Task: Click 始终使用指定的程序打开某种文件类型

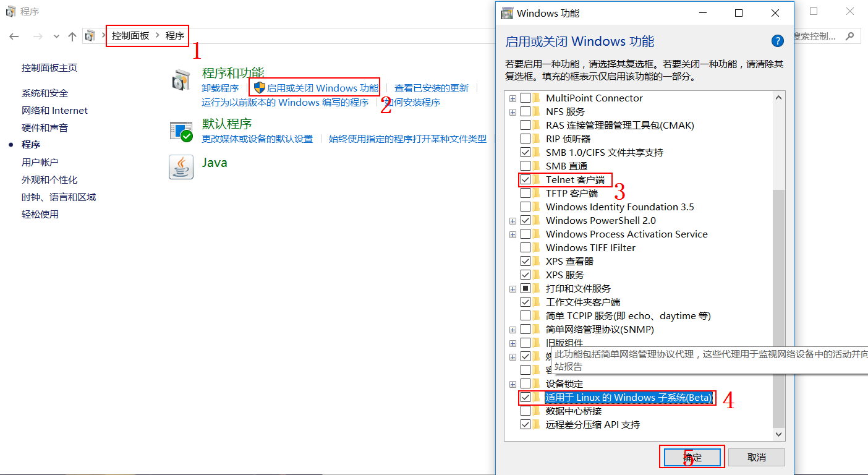Action: coord(407,139)
